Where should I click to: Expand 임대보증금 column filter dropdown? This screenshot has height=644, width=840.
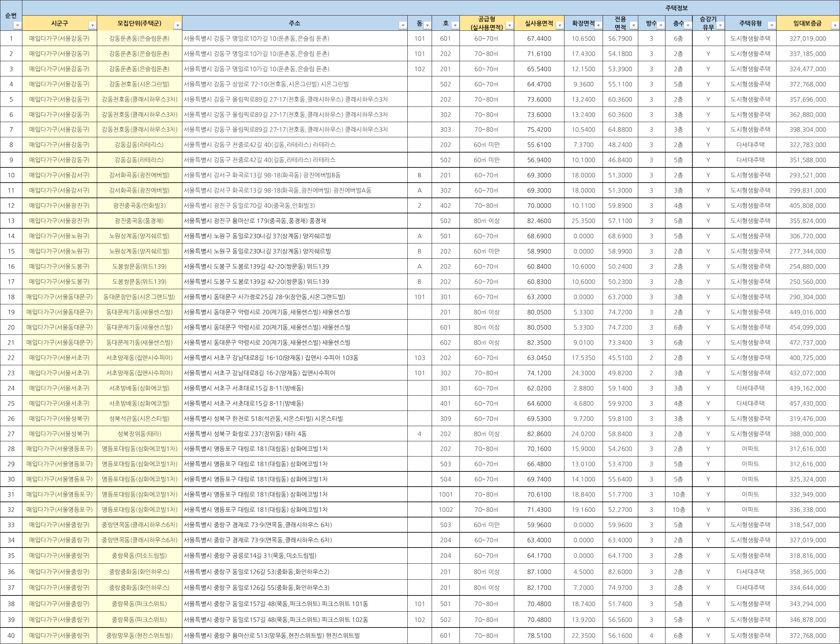[x=834, y=26]
